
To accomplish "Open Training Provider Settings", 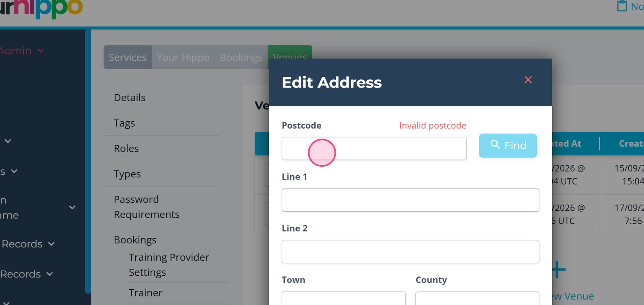I will point(169,265).
